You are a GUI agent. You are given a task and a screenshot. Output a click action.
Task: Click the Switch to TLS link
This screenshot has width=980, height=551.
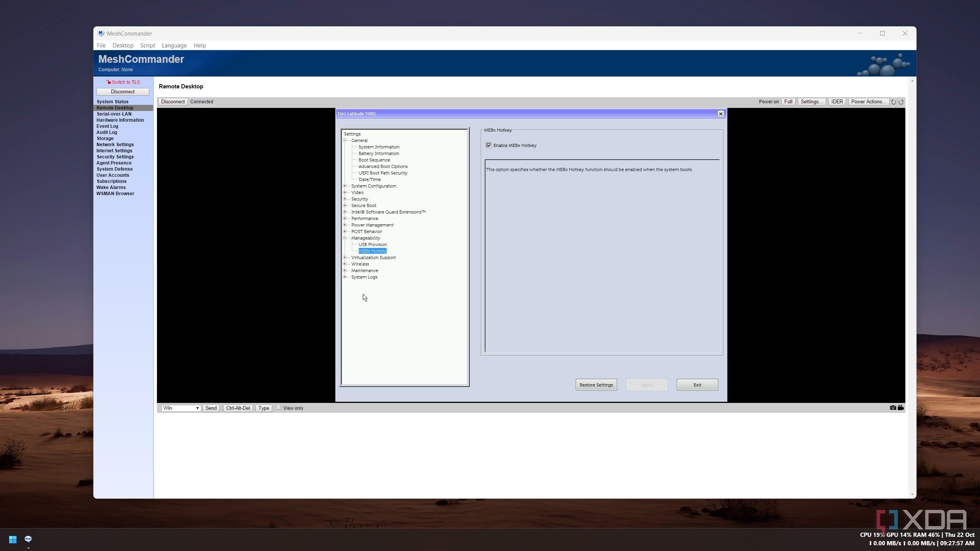click(123, 82)
